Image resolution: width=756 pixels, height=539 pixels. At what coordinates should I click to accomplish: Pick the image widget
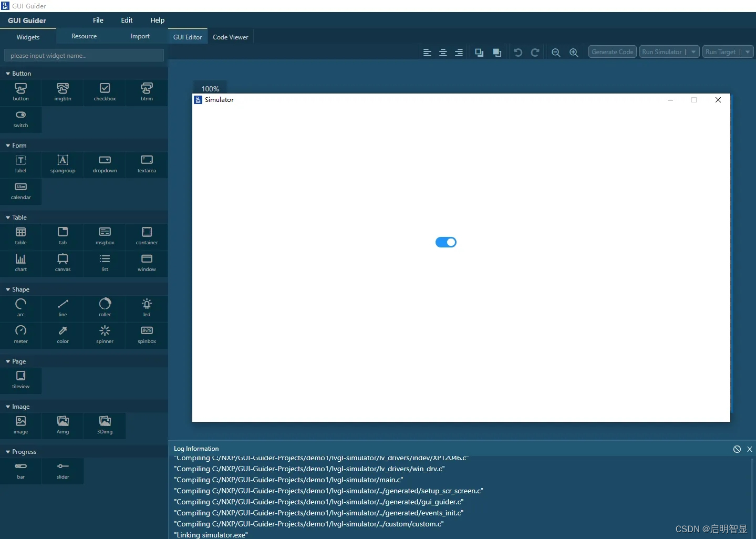click(x=21, y=425)
